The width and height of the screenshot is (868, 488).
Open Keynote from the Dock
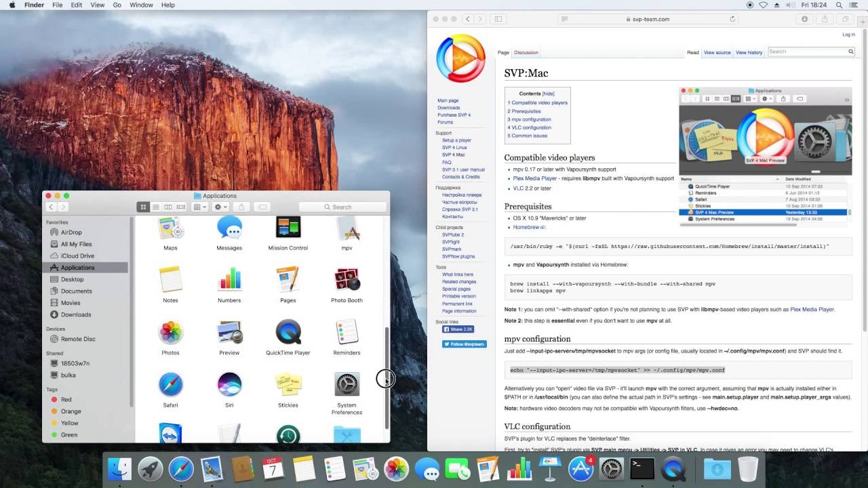pos(550,468)
